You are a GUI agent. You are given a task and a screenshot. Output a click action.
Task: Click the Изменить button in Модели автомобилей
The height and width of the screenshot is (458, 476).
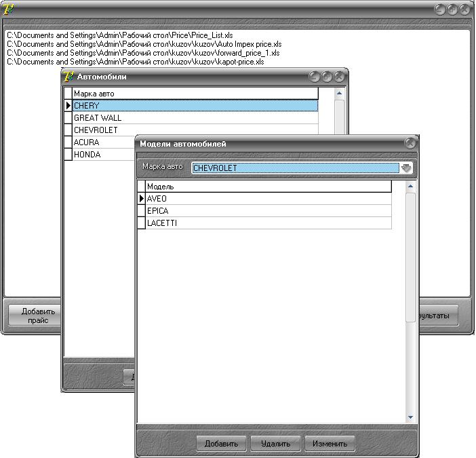pos(330,444)
